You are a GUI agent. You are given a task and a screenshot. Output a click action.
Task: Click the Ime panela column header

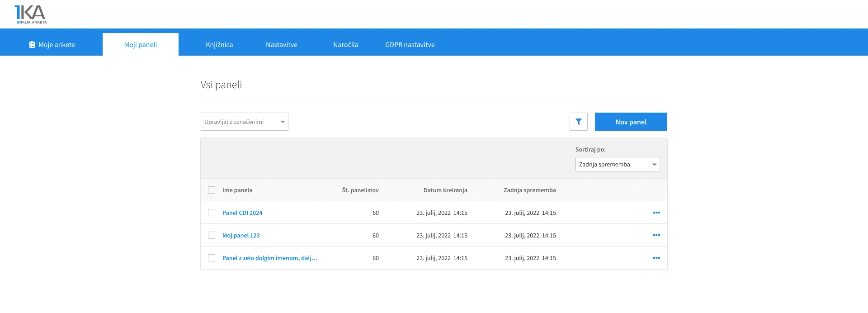237,190
